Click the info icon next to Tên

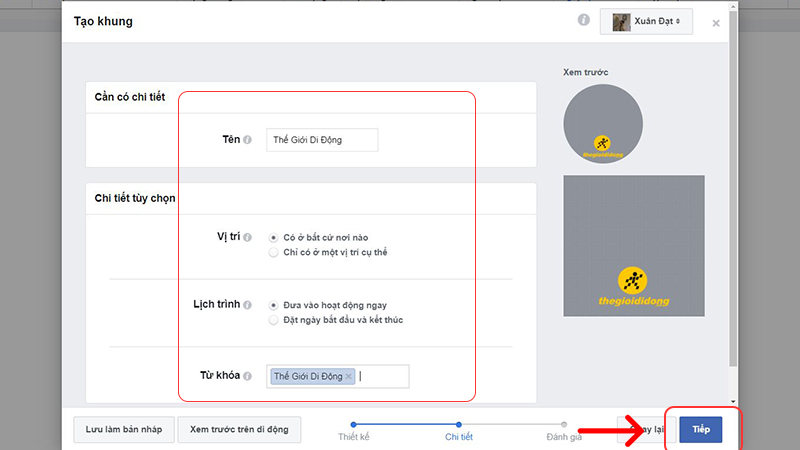[247, 140]
